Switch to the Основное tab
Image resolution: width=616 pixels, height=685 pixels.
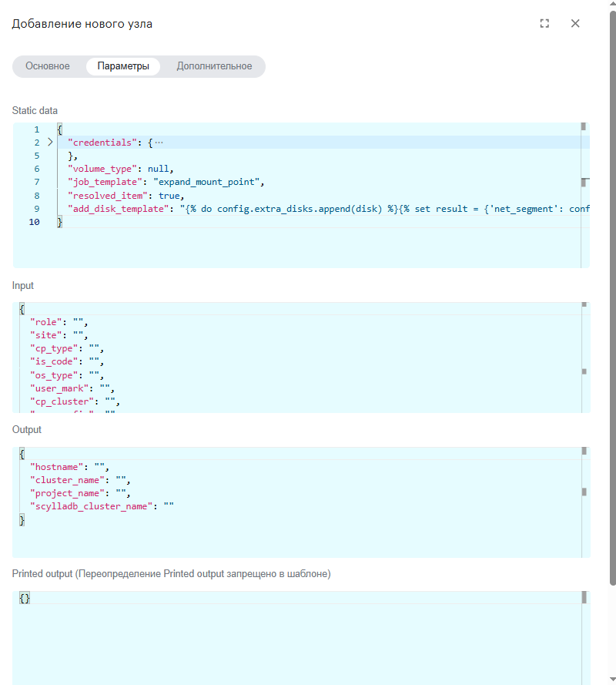click(48, 66)
